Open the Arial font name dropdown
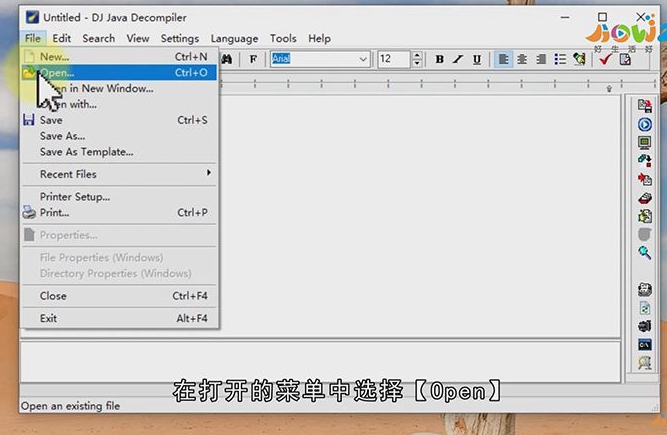667x435 pixels. coord(363,59)
